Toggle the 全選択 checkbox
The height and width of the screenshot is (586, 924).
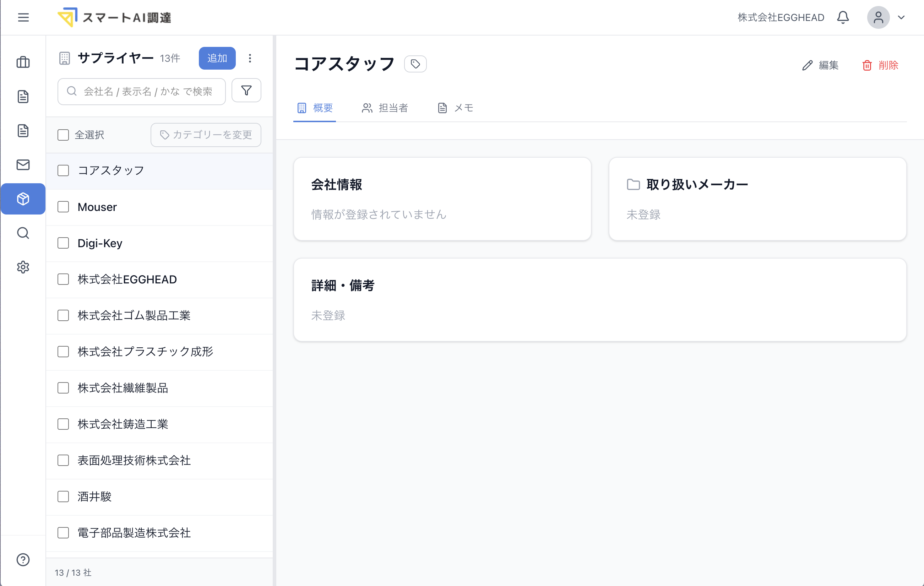click(x=63, y=135)
